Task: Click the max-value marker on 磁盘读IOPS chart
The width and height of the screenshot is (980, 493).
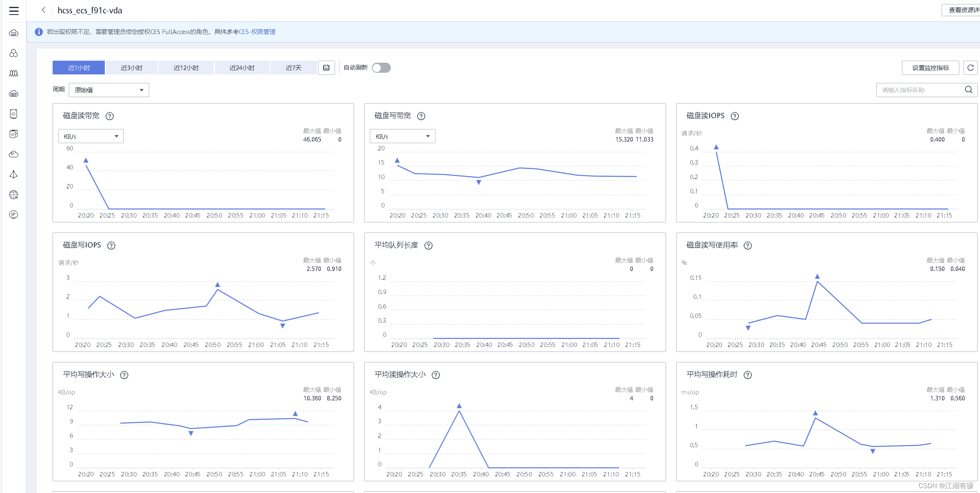Action: (x=716, y=147)
